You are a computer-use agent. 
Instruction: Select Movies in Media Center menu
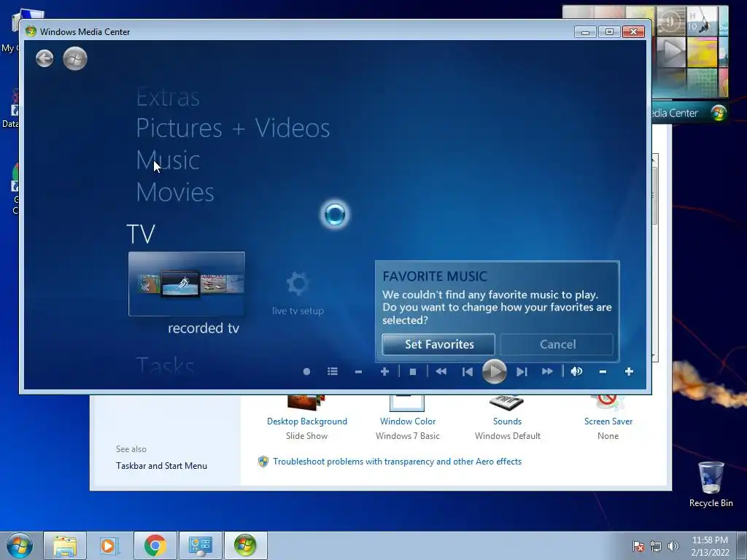pos(175,192)
